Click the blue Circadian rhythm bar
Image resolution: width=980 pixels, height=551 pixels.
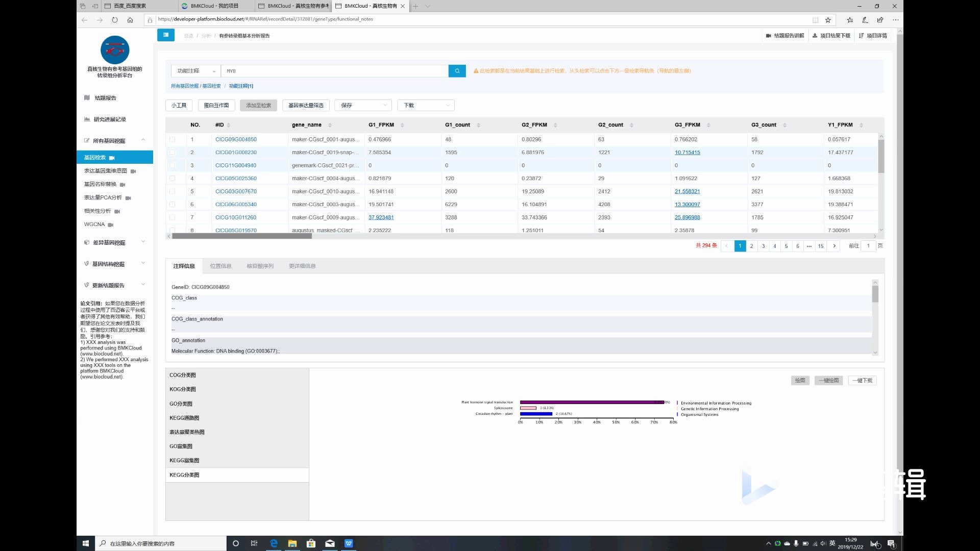536,414
